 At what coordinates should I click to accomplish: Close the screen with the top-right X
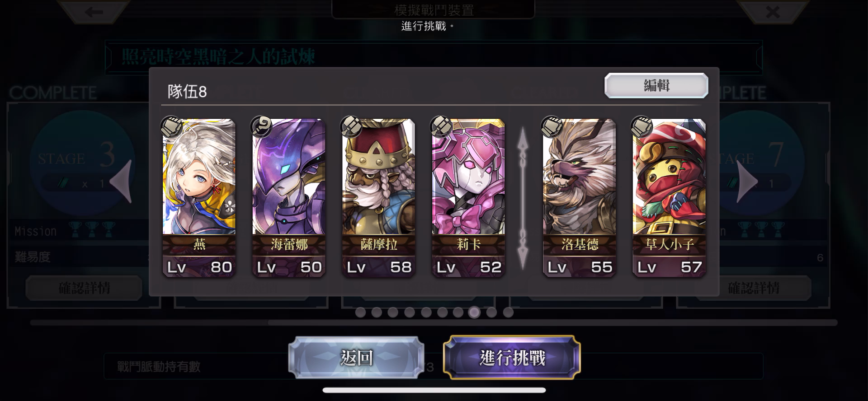[x=773, y=12]
